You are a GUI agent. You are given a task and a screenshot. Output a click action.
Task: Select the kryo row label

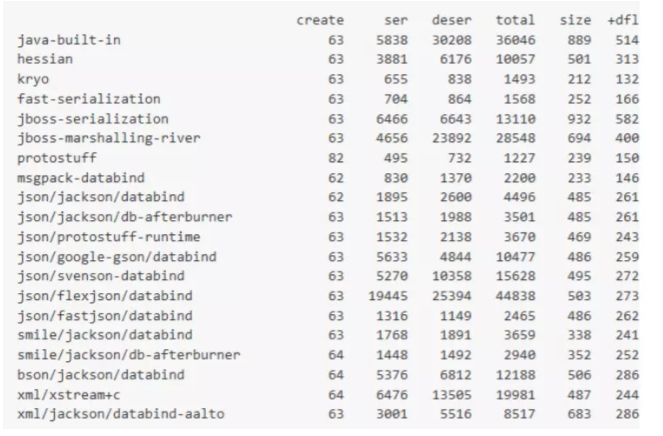pos(35,77)
